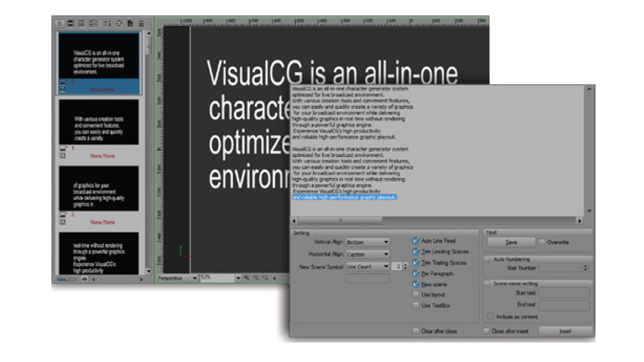Viewport: 644px width, 362px height.
Task: Enable the Use layout checkbox
Action: 416,295
